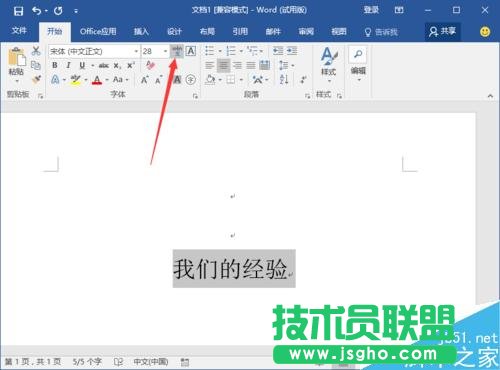Shrink font size with the smaller A icon
Screen dimensions: 500x370
pos(158,80)
